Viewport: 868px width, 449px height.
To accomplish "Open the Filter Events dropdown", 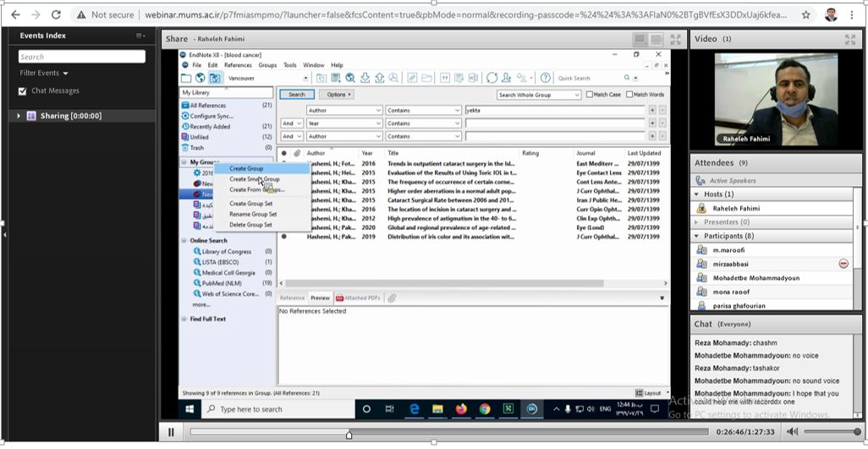I will pyautogui.click(x=44, y=74).
